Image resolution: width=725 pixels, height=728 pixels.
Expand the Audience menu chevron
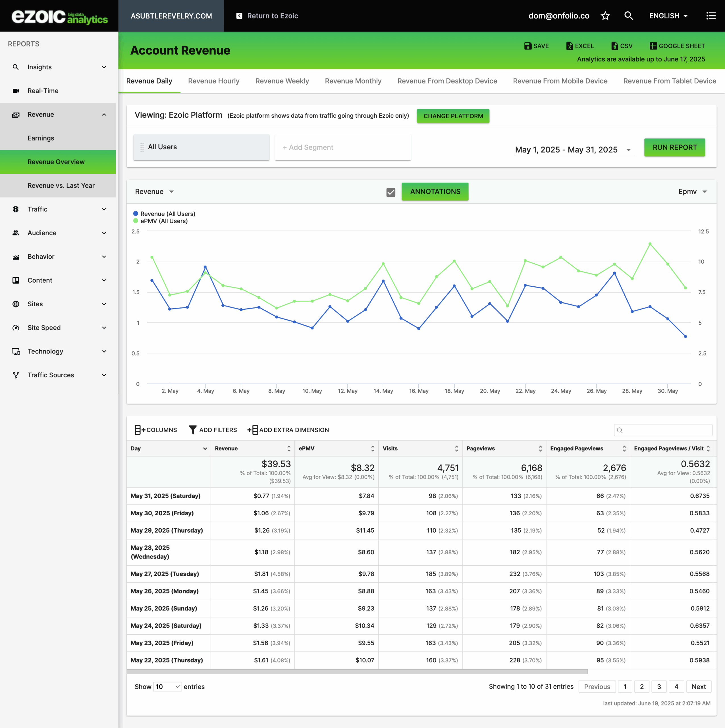(104, 233)
